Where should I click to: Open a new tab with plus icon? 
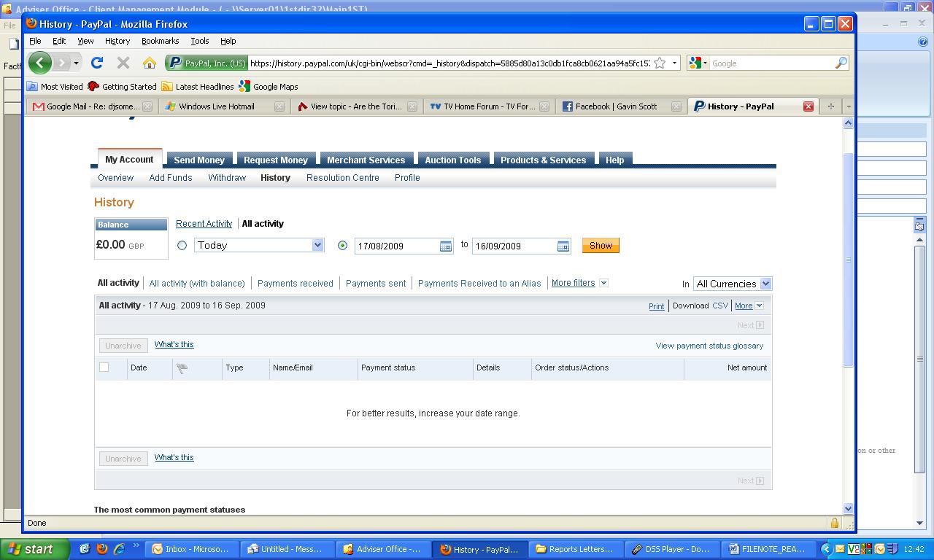830,106
